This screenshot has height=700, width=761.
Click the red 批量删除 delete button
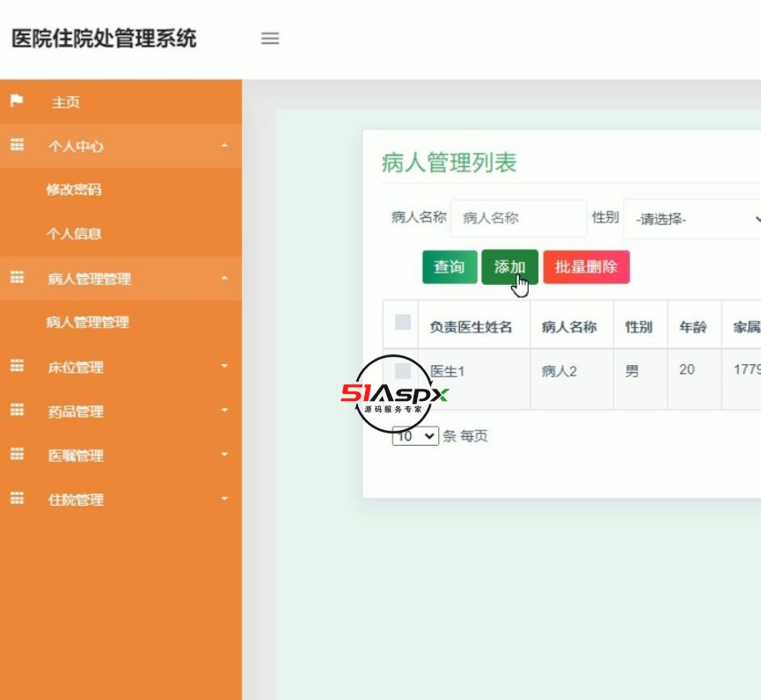(585, 267)
